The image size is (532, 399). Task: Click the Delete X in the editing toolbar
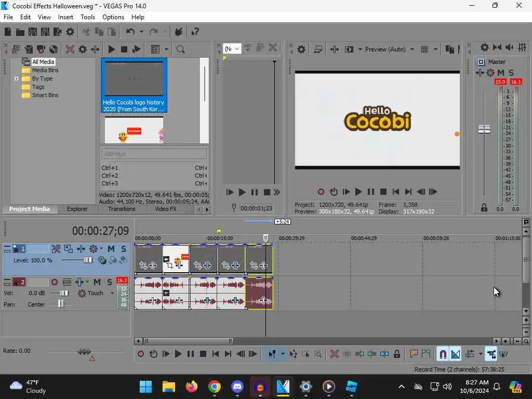coord(334,354)
